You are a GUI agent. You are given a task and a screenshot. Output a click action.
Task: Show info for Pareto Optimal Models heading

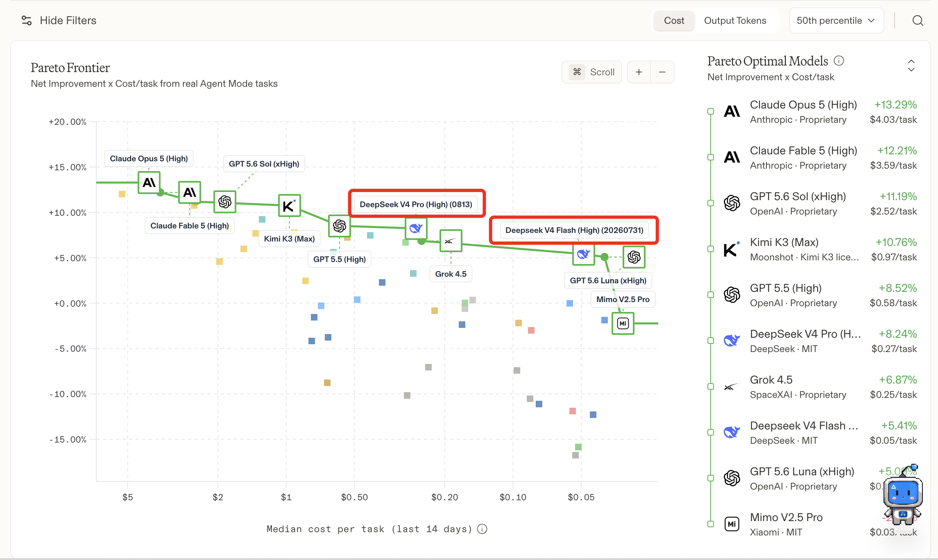[x=839, y=61]
